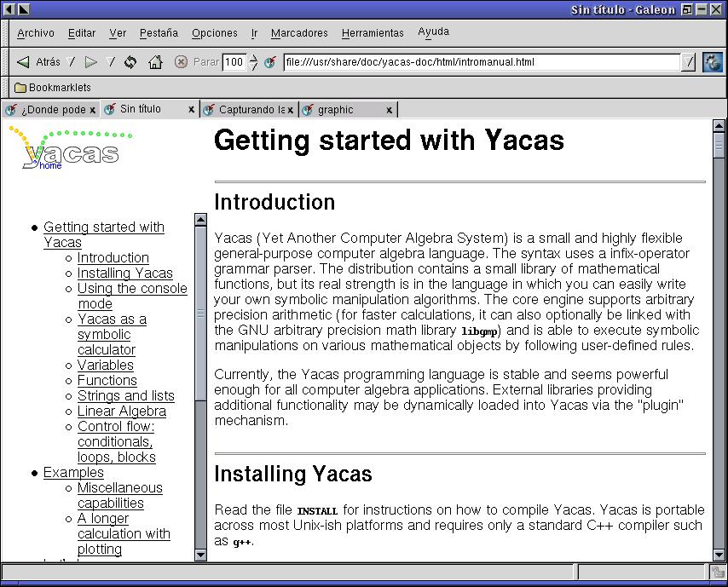Expand the URL history dropdown
This screenshot has width=728, height=587.
[x=689, y=62]
